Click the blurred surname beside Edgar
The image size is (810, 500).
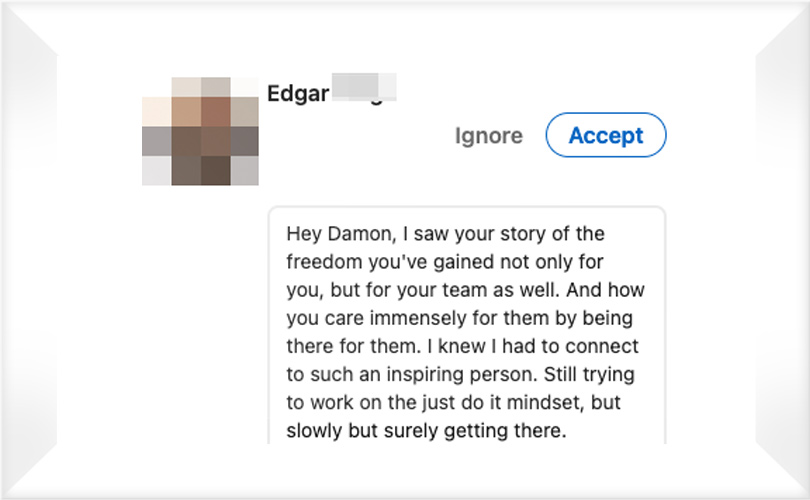(x=364, y=87)
